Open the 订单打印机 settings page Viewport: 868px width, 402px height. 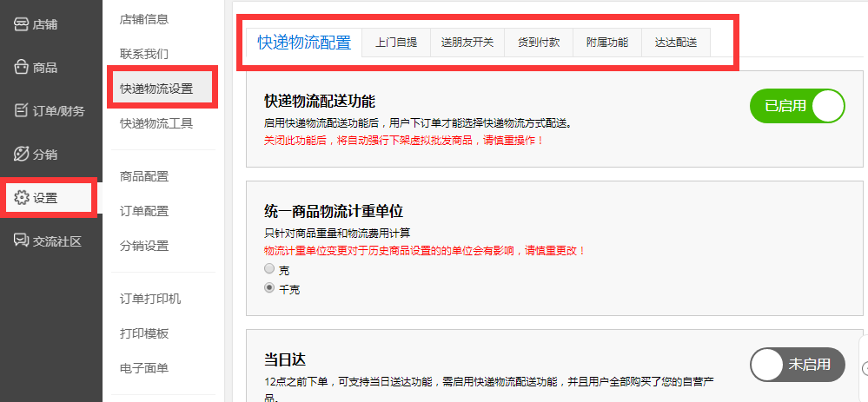(150, 299)
